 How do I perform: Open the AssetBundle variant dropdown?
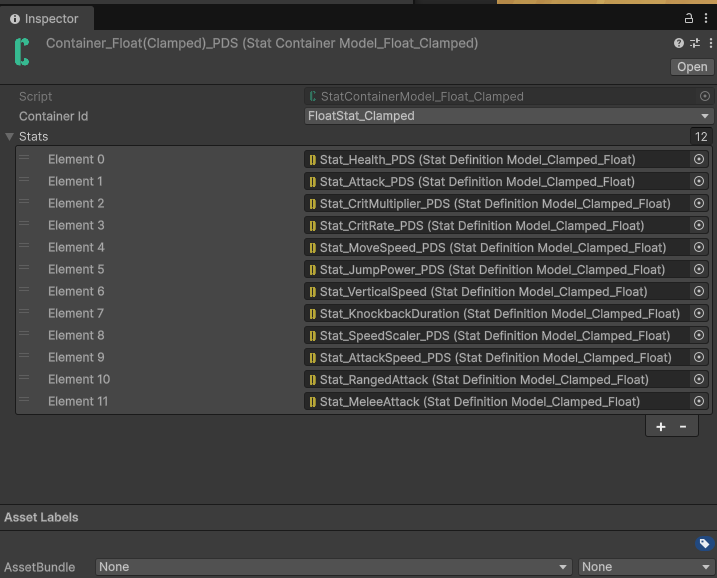click(646, 567)
